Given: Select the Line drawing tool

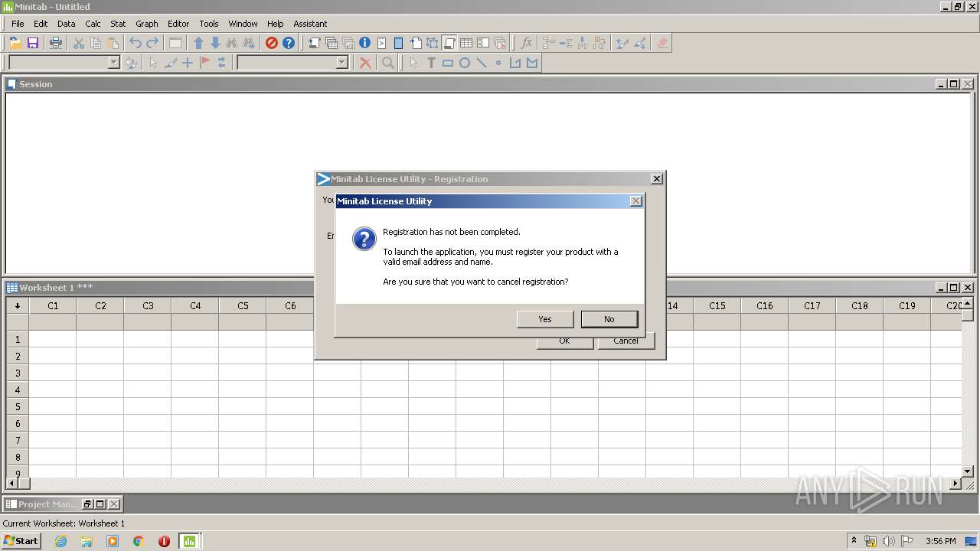Looking at the screenshot, I should click(x=482, y=63).
